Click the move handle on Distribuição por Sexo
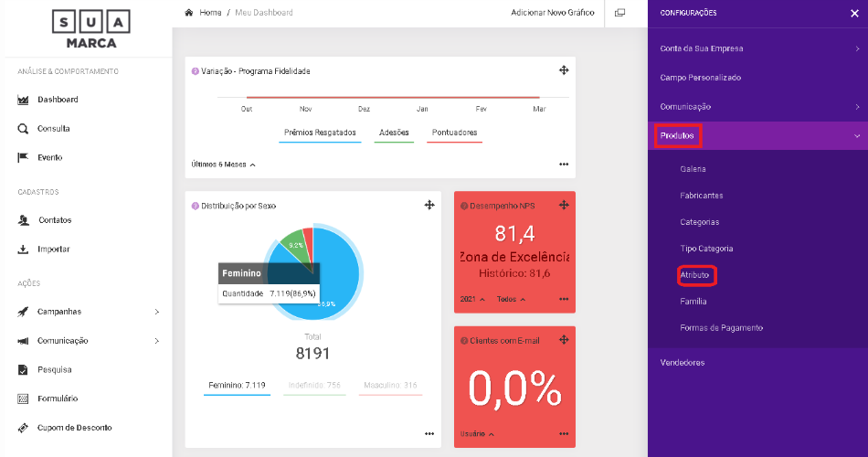This screenshot has height=457, width=868. [x=429, y=206]
